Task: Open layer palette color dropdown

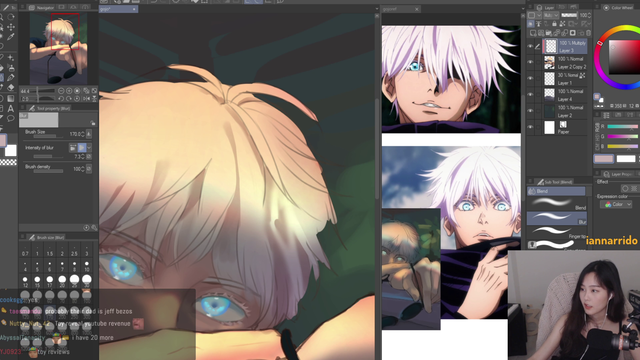Action: click(534, 15)
